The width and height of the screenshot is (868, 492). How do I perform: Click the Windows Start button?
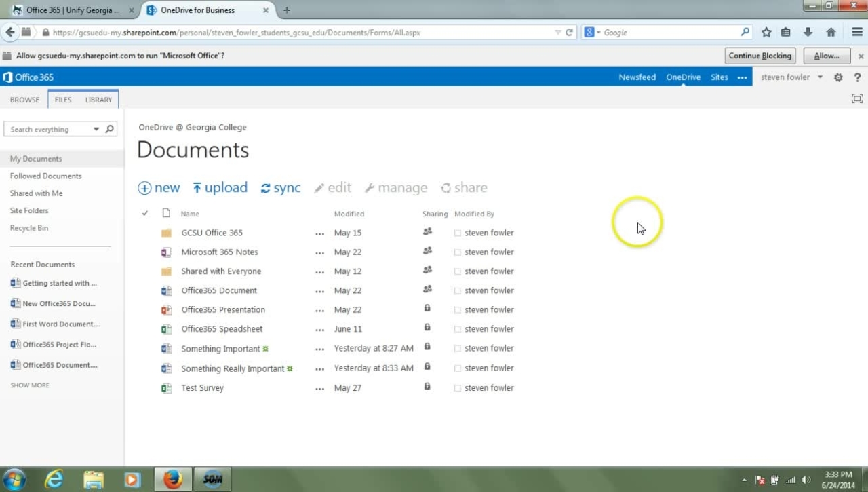point(14,480)
